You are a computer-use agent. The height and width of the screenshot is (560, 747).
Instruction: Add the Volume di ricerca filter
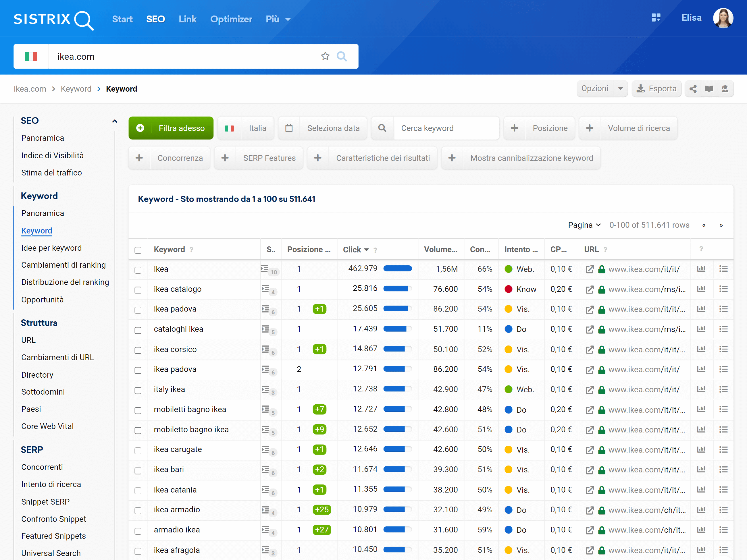click(628, 128)
